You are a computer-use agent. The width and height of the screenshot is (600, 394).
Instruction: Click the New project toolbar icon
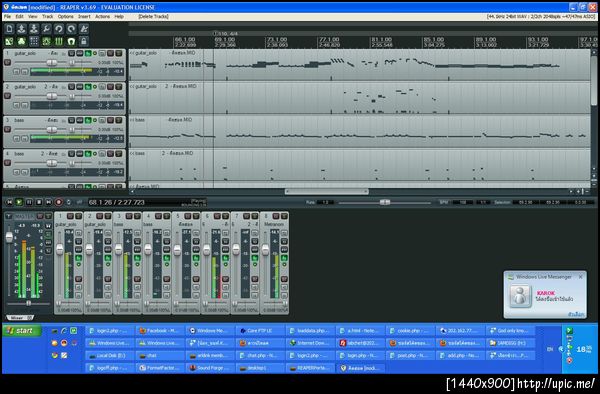point(9,29)
